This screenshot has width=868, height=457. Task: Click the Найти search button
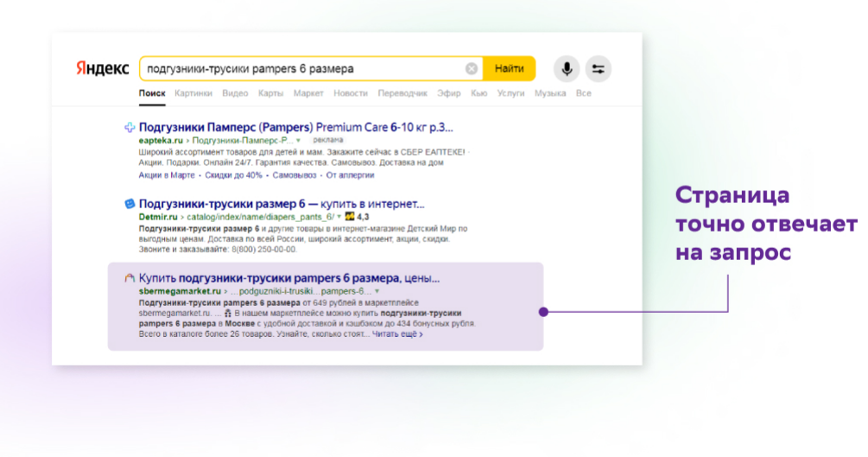[x=509, y=69]
